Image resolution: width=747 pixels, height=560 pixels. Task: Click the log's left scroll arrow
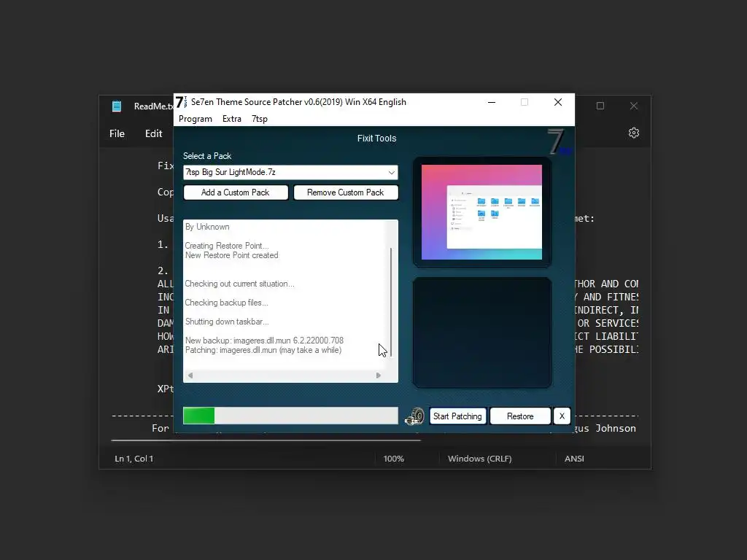click(x=190, y=376)
